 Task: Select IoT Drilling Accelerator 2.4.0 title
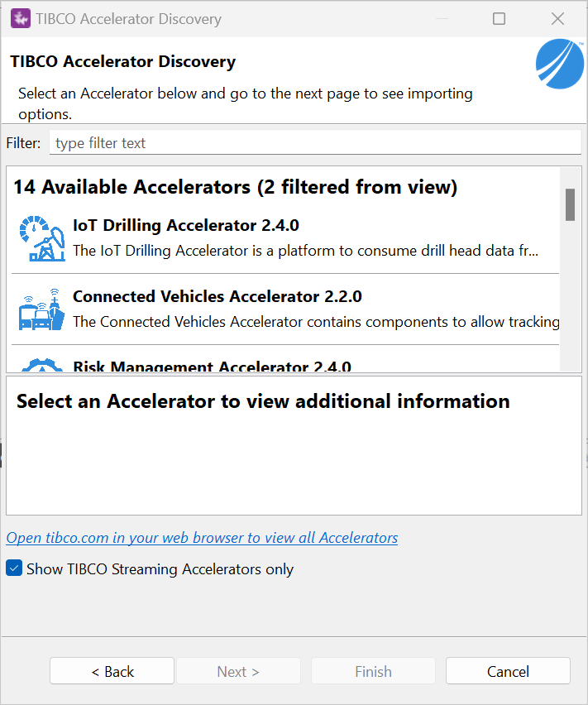185,225
